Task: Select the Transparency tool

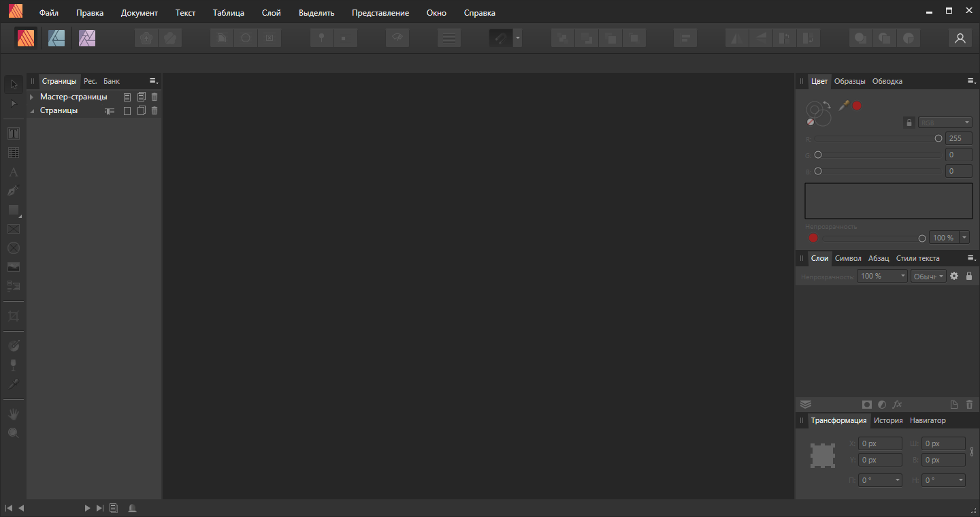Action: point(14,365)
